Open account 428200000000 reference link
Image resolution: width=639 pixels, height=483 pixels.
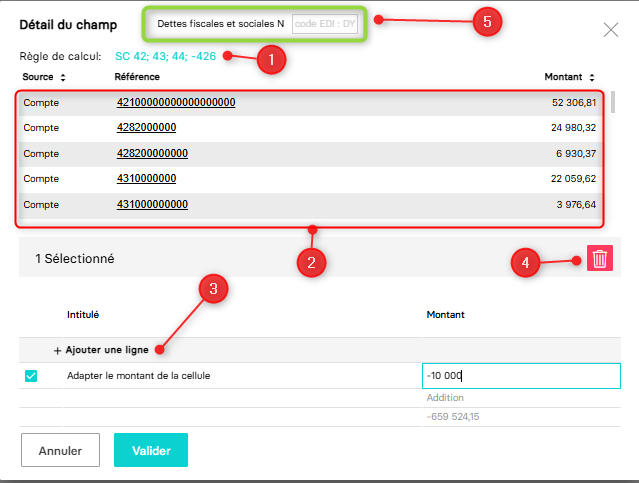coord(152,154)
